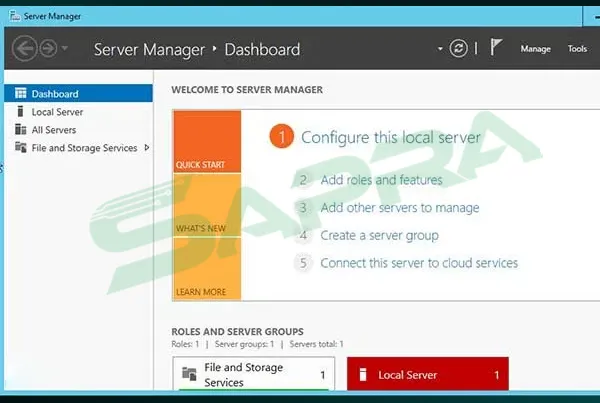Click Add other servers to manage
Image resolution: width=600 pixels, height=403 pixels.
click(x=399, y=208)
